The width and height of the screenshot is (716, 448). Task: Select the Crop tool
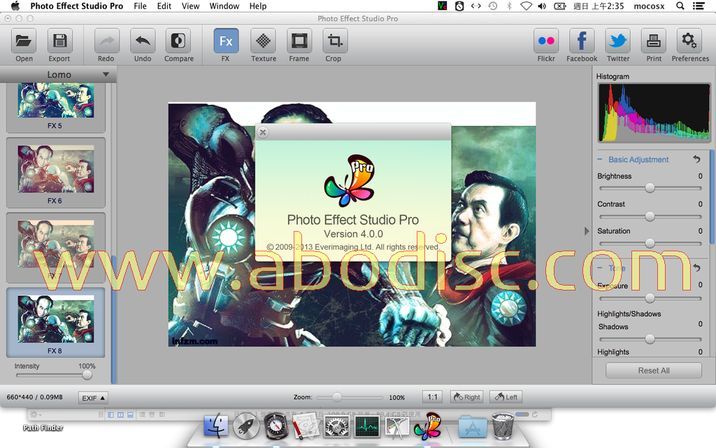click(334, 42)
